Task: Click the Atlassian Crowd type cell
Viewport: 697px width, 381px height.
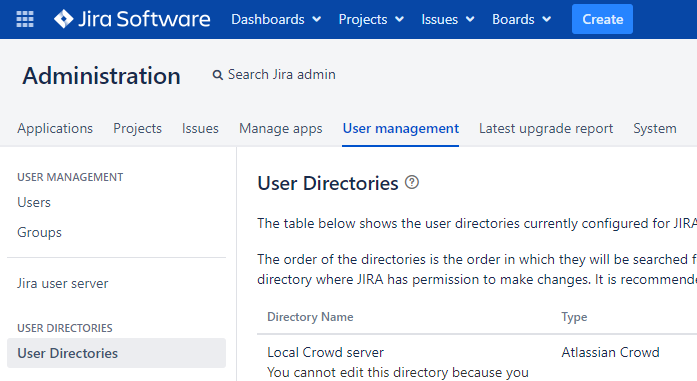Action: point(610,352)
